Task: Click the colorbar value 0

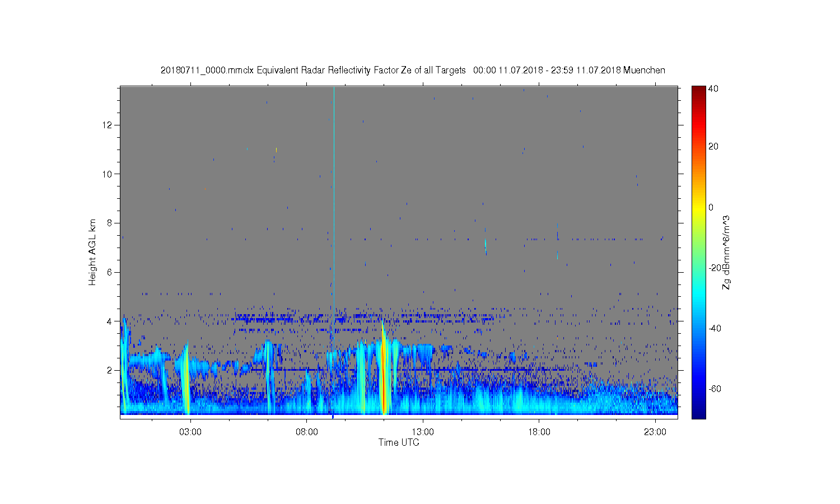Action: point(711,207)
